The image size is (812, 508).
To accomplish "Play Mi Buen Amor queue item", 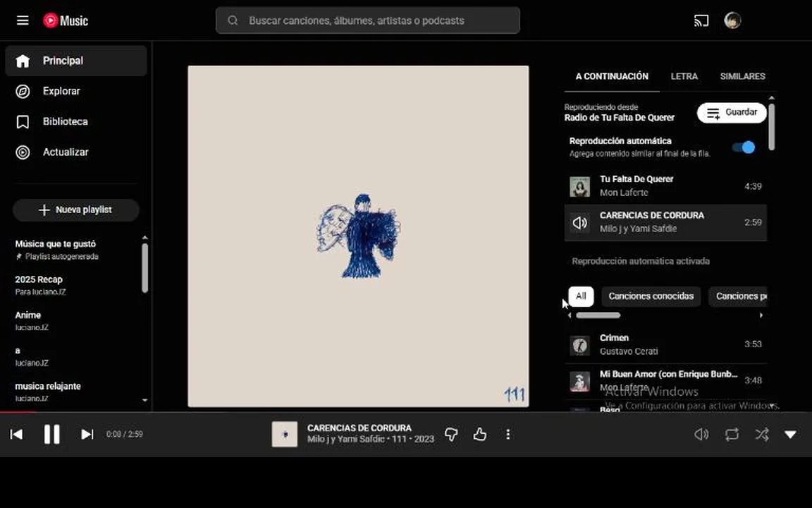I will (x=665, y=380).
